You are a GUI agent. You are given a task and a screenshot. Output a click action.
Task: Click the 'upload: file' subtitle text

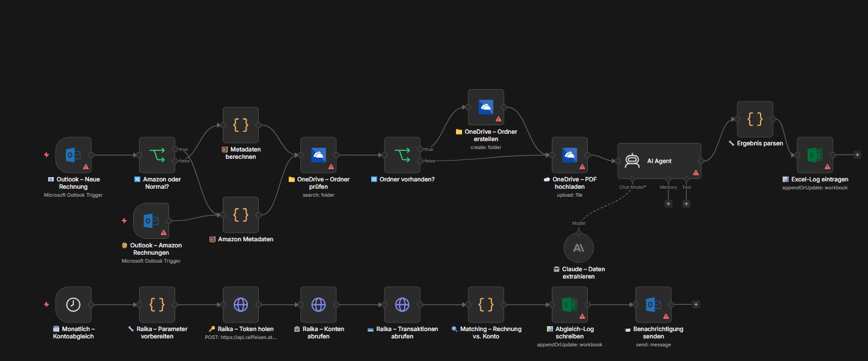[570, 195]
